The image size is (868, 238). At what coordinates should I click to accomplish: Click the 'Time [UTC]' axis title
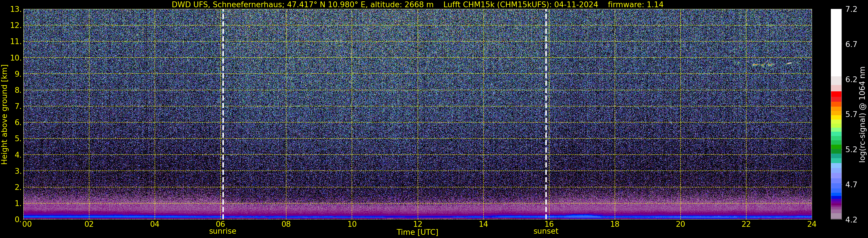[417, 232]
